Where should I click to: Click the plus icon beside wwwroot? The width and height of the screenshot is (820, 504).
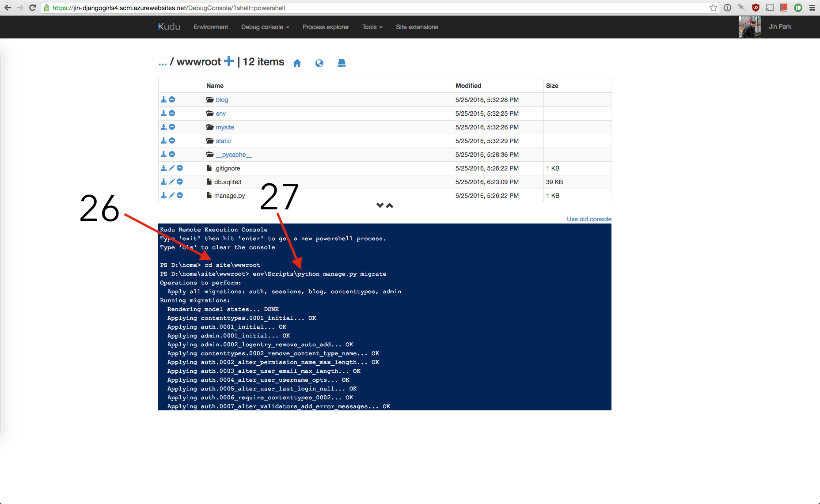click(228, 61)
